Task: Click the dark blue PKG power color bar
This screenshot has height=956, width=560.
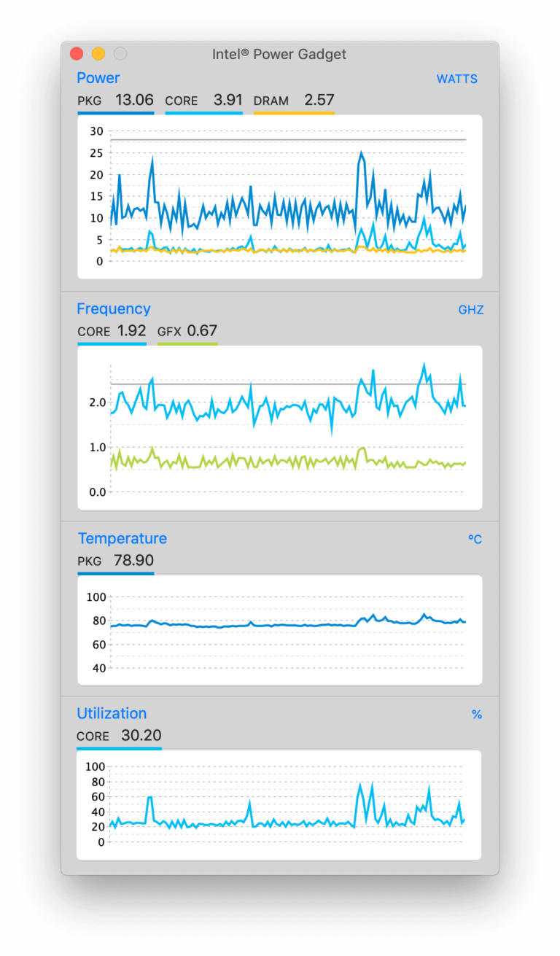Action: (x=116, y=113)
